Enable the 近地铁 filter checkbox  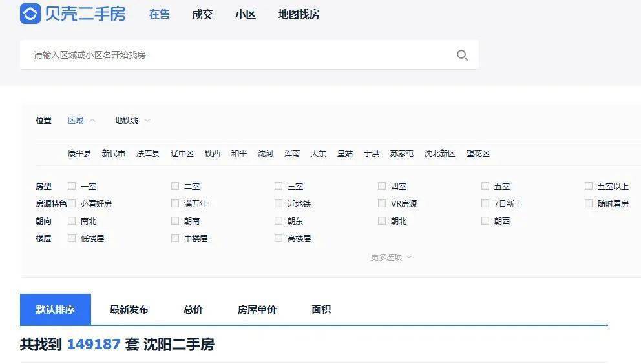pyautogui.click(x=278, y=203)
